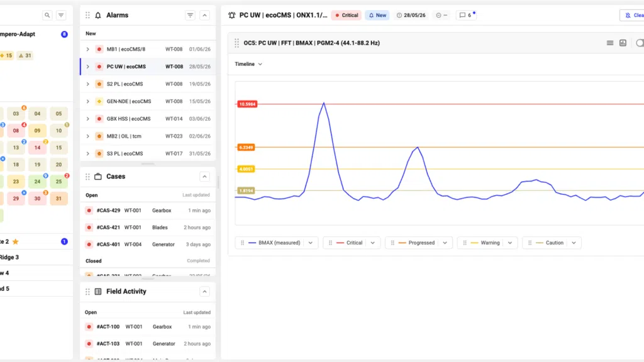Screen dimensions: 644x362
Task: Filter the Alarms panel list
Action: coord(190,15)
